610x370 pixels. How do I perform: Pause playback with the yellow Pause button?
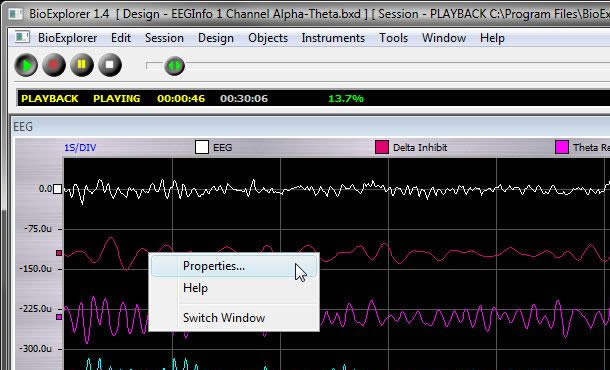pyautogui.click(x=82, y=65)
